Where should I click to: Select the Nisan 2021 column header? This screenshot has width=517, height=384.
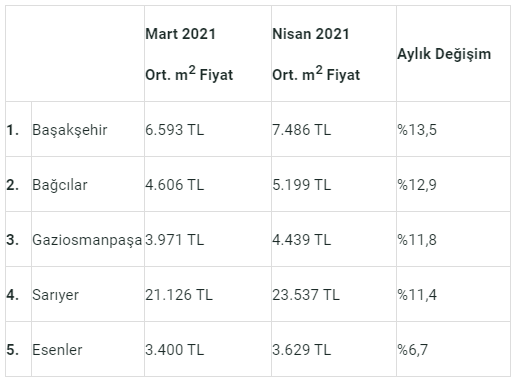coord(334,54)
